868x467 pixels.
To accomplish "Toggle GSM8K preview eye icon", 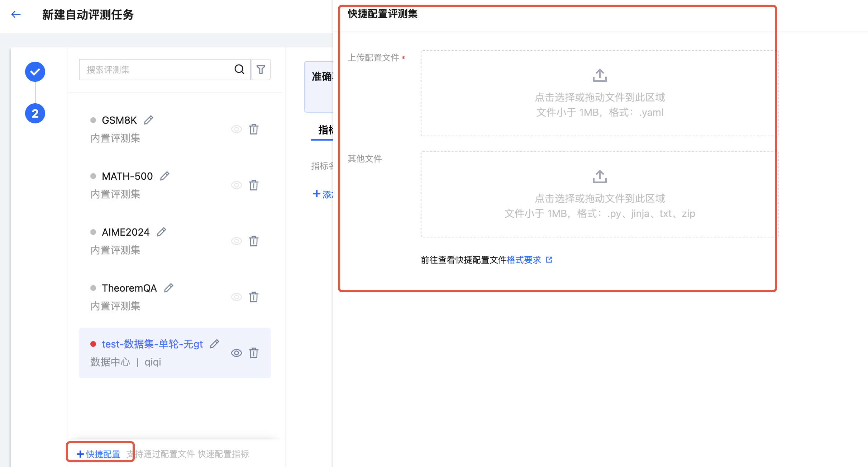I will click(236, 129).
